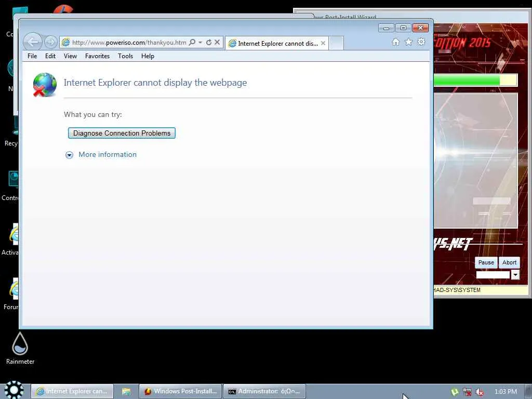Maximize the Internet Explorer window
Viewport: 532px width, 399px height.
pyautogui.click(x=403, y=28)
